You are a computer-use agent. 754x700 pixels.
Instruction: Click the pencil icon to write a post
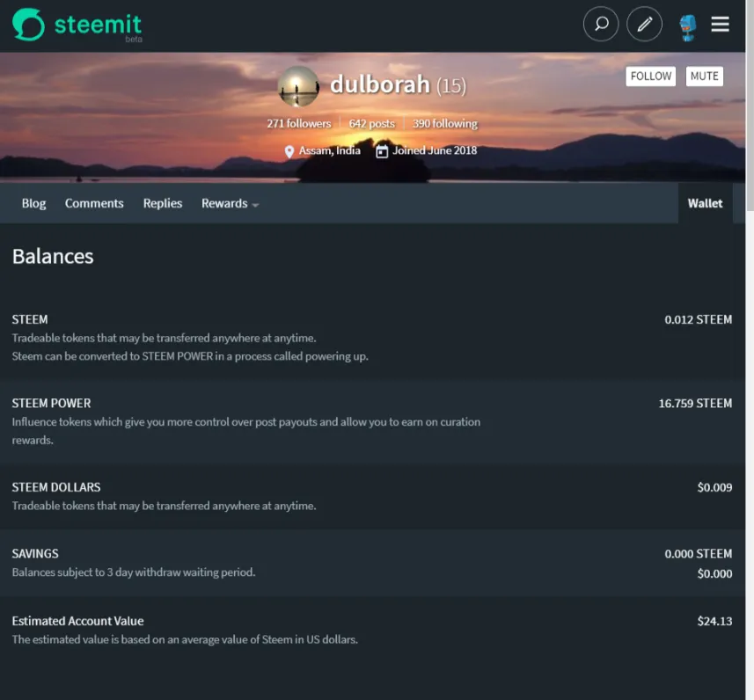coord(644,25)
